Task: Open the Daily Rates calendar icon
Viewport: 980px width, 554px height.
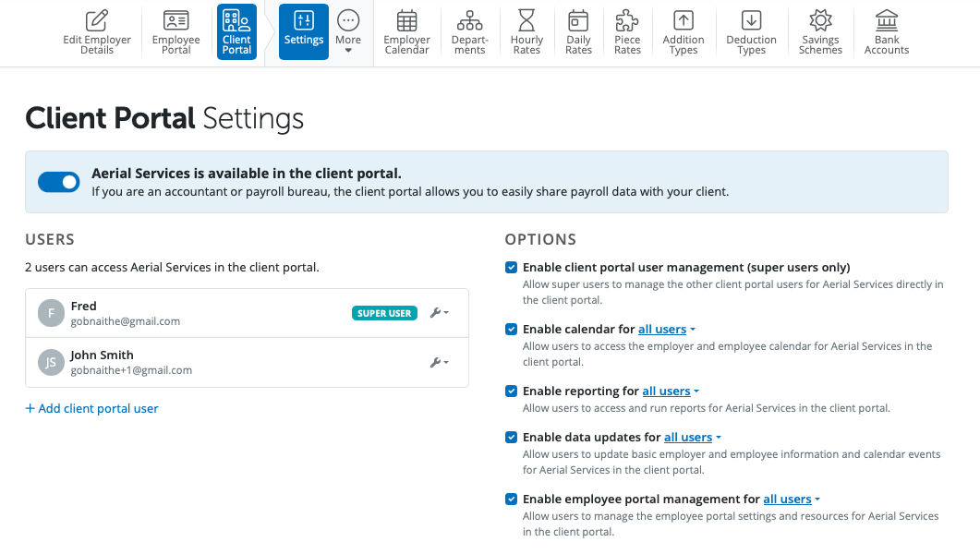Action: [x=578, y=20]
